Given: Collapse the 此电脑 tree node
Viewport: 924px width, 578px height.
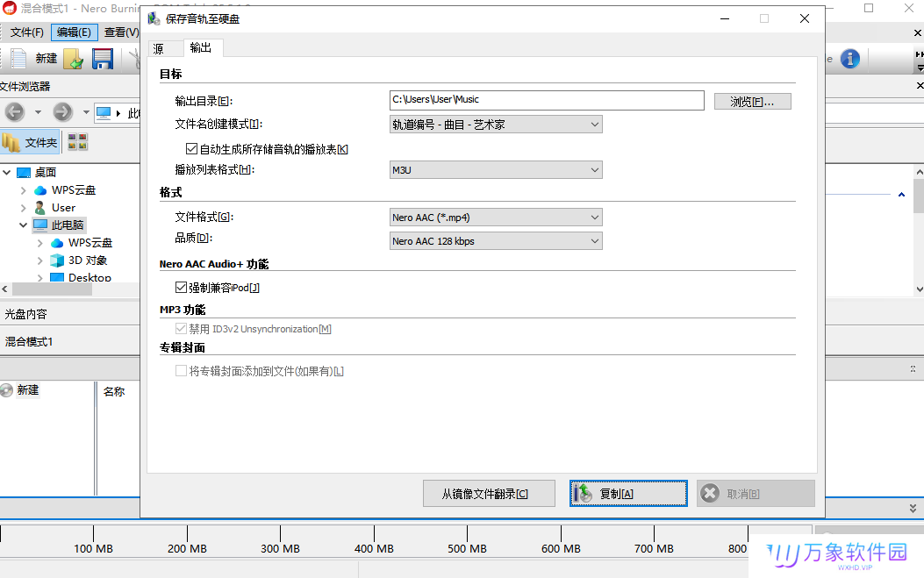Looking at the screenshot, I should pos(23,225).
